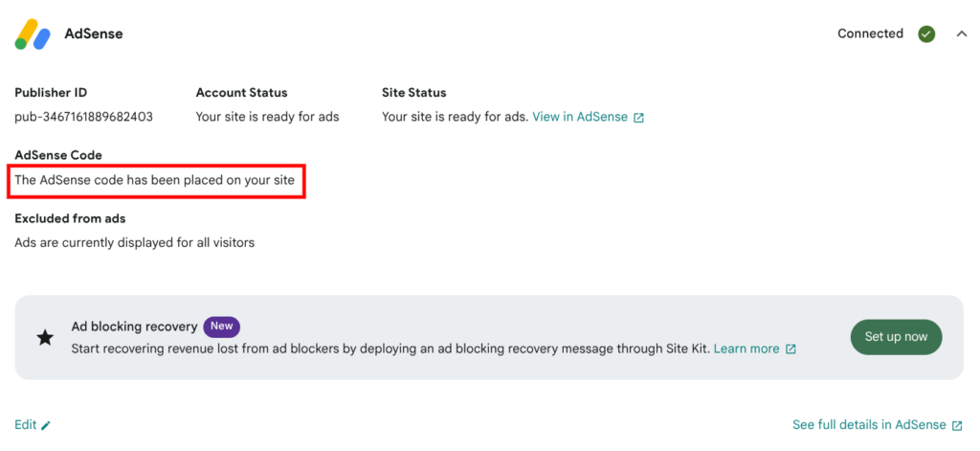The image size is (980, 451).
Task: Open See full details in AdSense
Action: pos(870,425)
